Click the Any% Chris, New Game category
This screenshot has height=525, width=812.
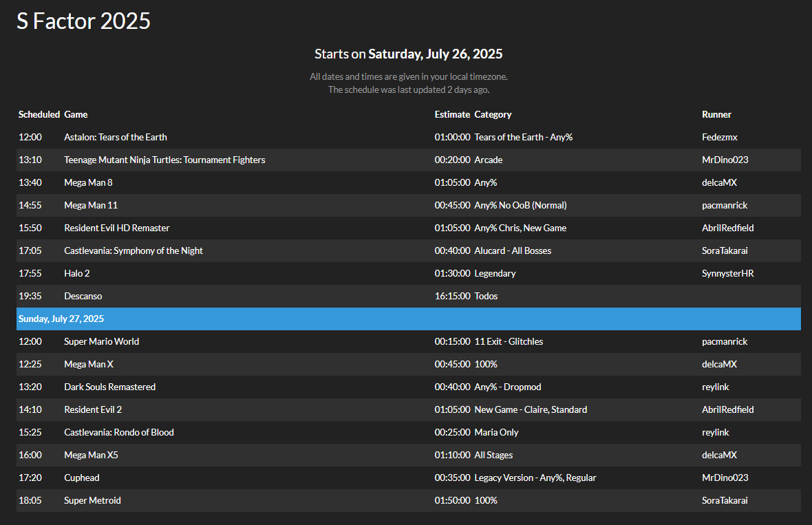(520, 228)
